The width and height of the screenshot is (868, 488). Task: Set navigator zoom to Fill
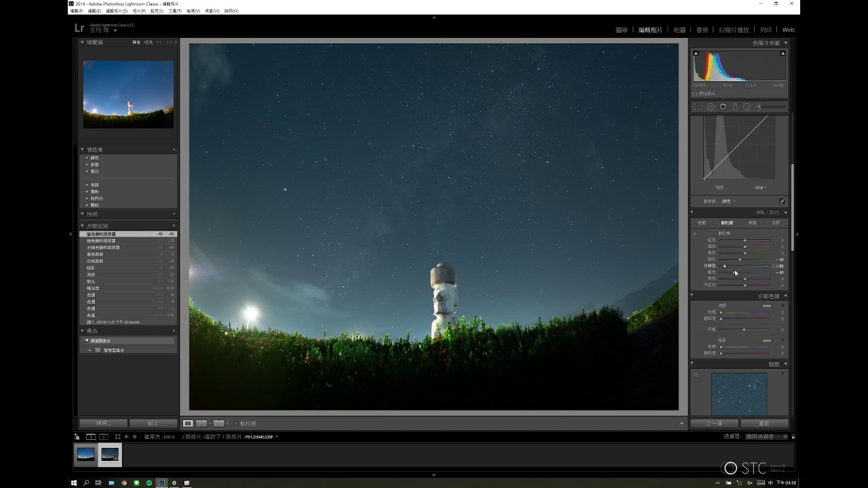point(149,42)
